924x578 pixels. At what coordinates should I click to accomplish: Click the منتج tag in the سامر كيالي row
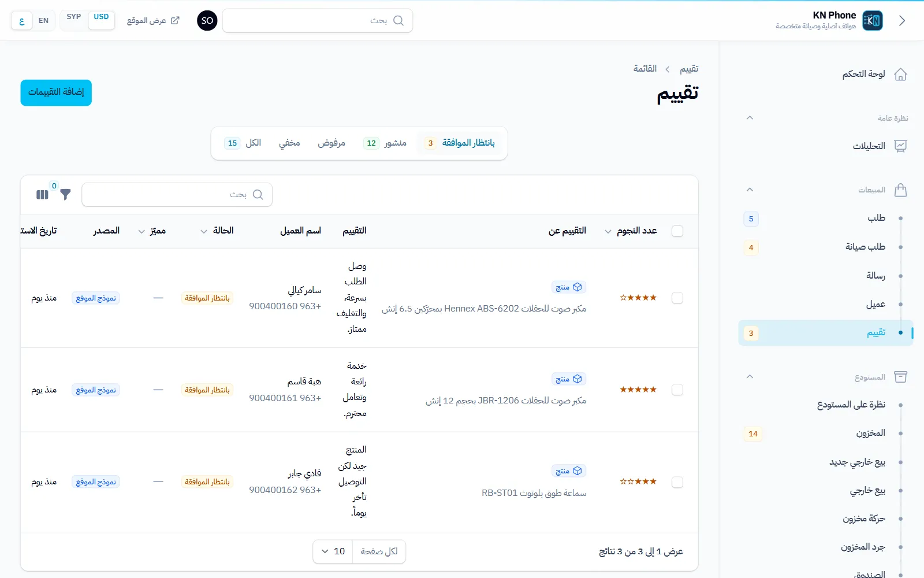coord(569,287)
